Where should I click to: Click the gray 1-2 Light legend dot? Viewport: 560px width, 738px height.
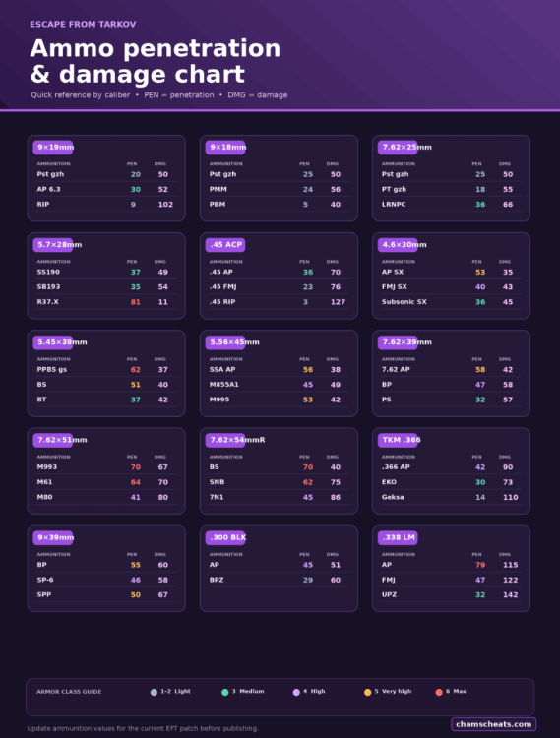[x=154, y=692]
